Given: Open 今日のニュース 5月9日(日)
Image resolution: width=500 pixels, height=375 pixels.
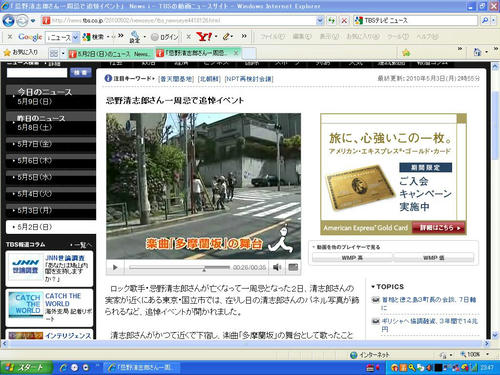Looking at the screenshot, I should coord(51,97).
